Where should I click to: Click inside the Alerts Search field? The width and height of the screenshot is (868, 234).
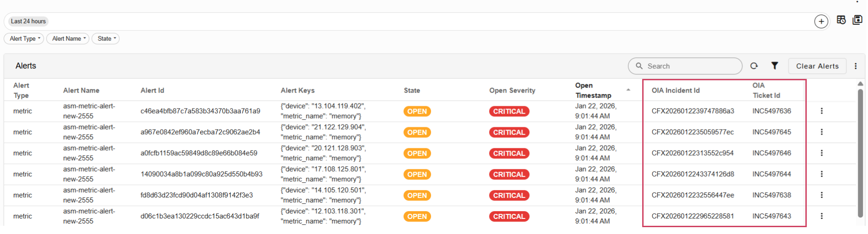point(690,66)
